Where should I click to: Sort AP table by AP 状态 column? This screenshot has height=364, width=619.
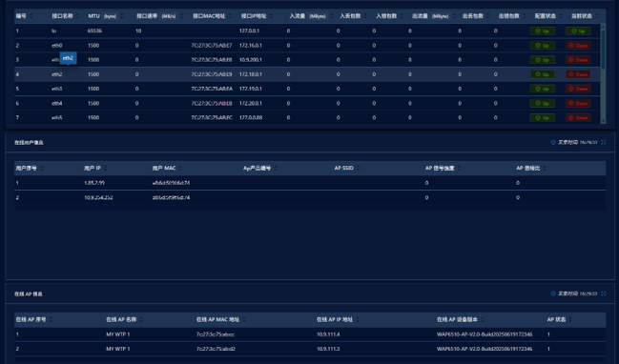click(570, 319)
